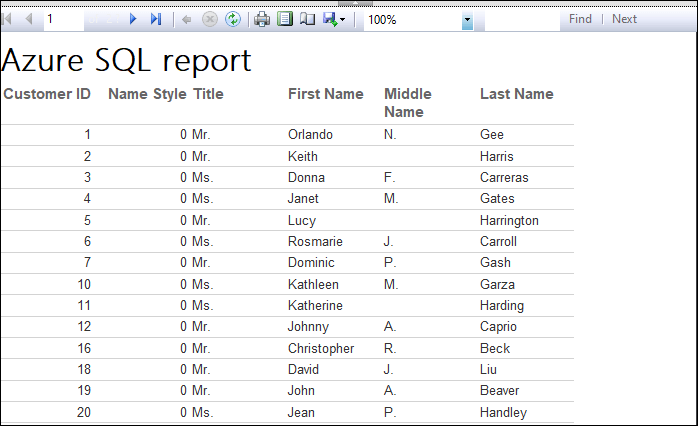Click title Mr. in Dominic's row
Viewport: 698px width, 426px height.
(201, 262)
